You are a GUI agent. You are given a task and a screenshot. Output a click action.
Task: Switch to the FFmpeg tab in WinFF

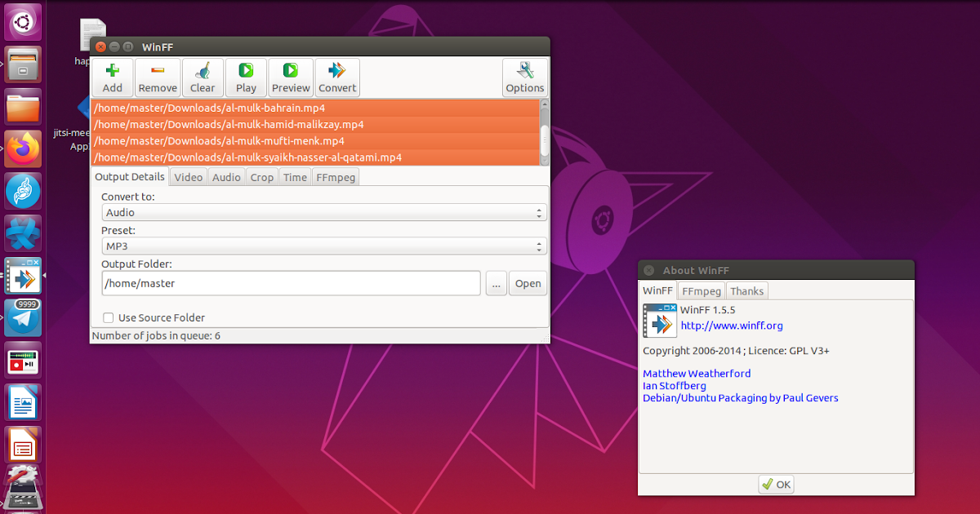[335, 177]
